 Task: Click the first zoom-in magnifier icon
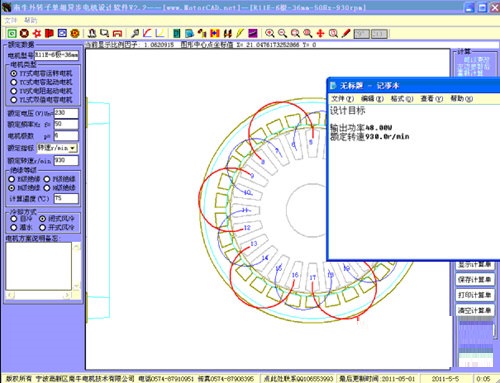[270, 33]
